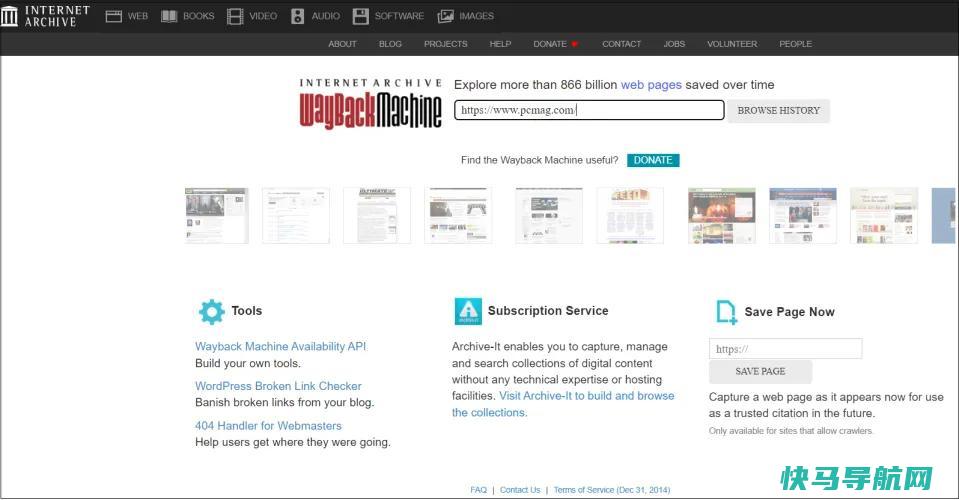Click the 'Save Page Now' heading
Image resolution: width=959 pixels, height=500 pixels.
coord(789,312)
